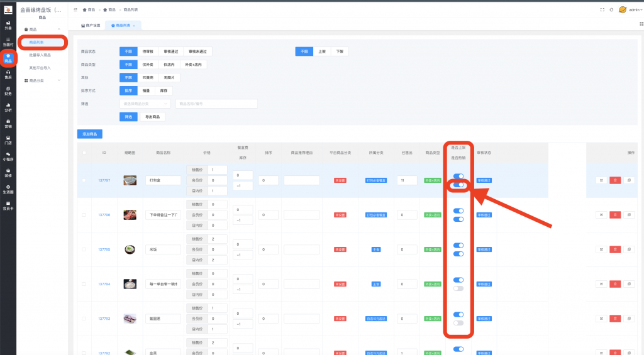Switch to the 商户设置 tab
Image resolution: width=644 pixels, height=355 pixels.
[x=91, y=25]
